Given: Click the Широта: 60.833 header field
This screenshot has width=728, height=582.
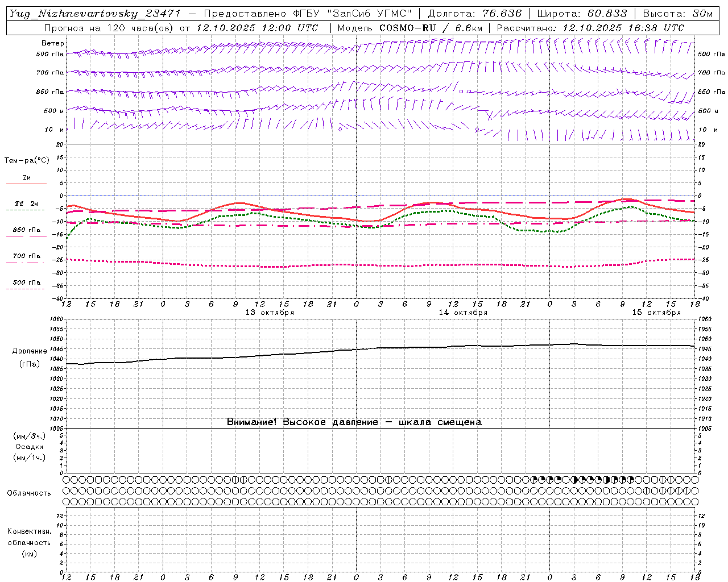Looking at the screenshot, I should point(582,14).
